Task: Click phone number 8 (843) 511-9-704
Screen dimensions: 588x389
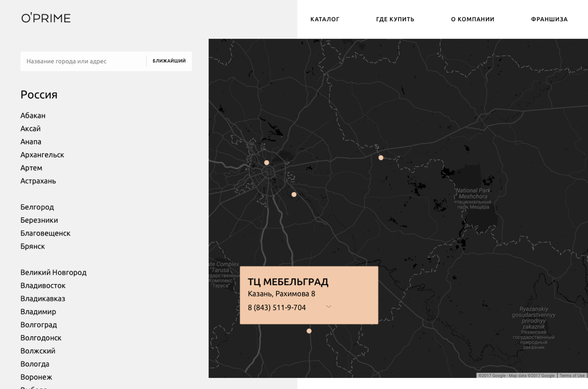Action: pyautogui.click(x=277, y=308)
